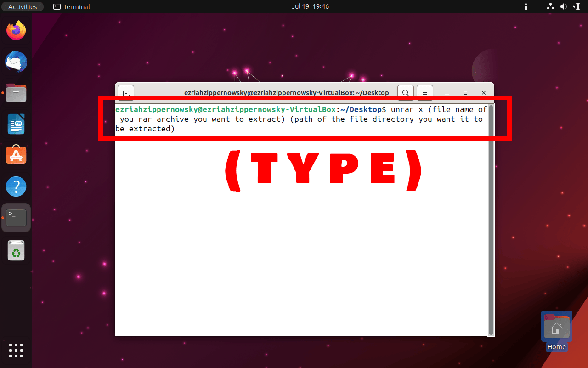Open Thunderbird mail client
The image size is (588, 368).
(x=16, y=62)
